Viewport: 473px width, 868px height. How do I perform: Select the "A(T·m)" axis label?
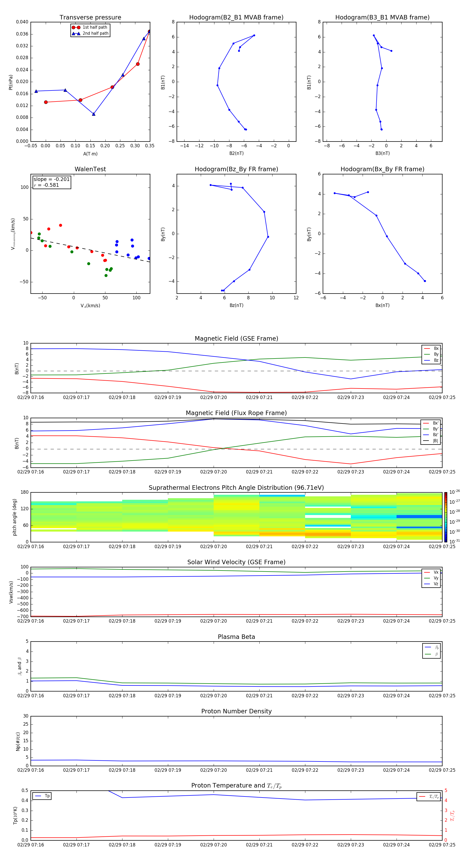(90, 154)
